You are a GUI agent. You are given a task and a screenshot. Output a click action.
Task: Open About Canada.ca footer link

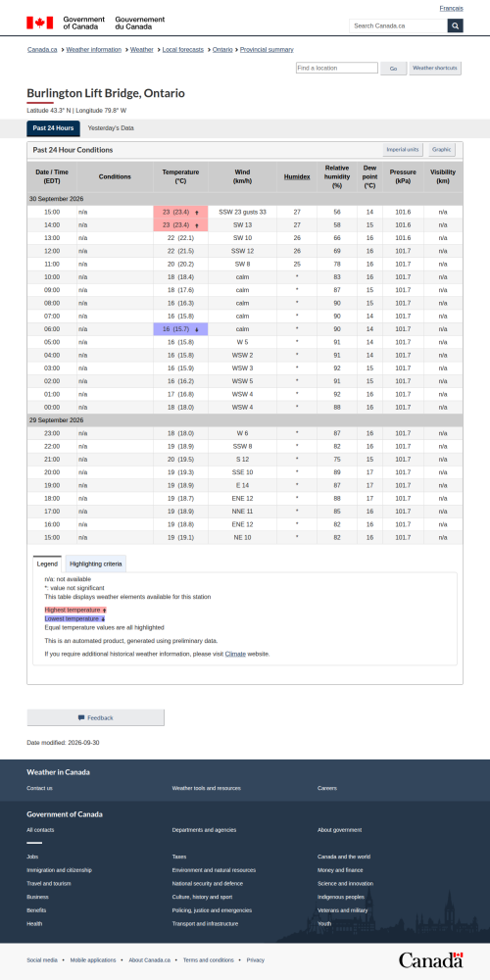(x=149, y=960)
